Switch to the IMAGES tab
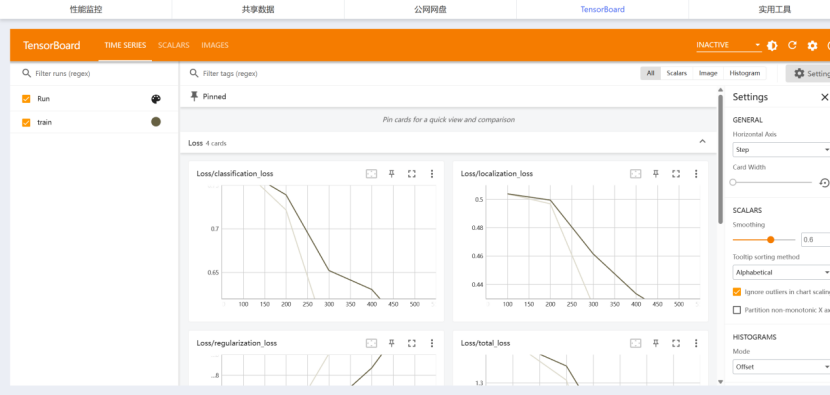 click(215, 46)
